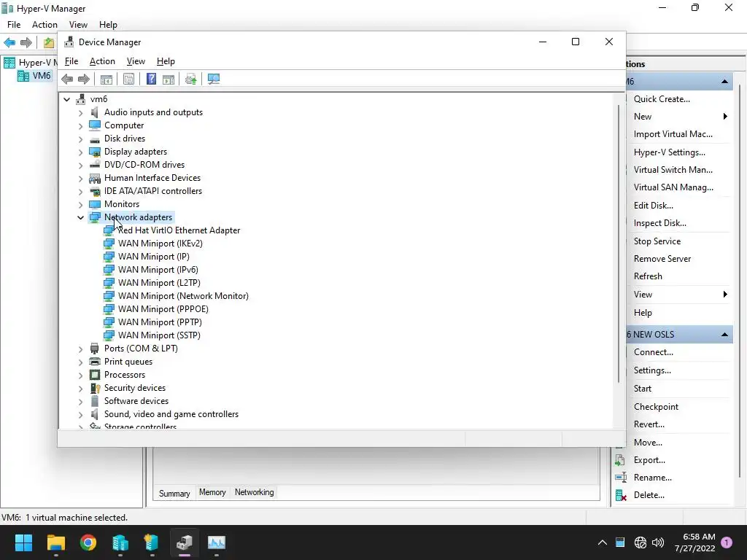This screenshot has width=747, height=560.
Task: Expand the Disk drives category
Action: (x=80, y=139)
